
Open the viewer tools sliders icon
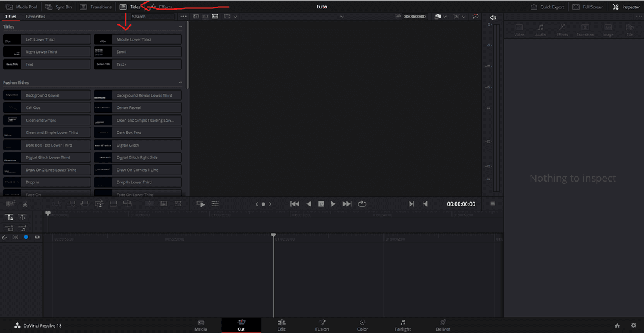(215, 204)
